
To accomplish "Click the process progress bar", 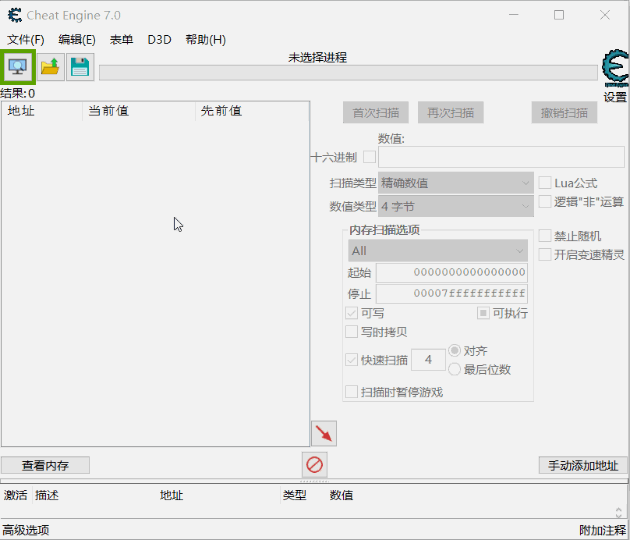I will point(348,73).
